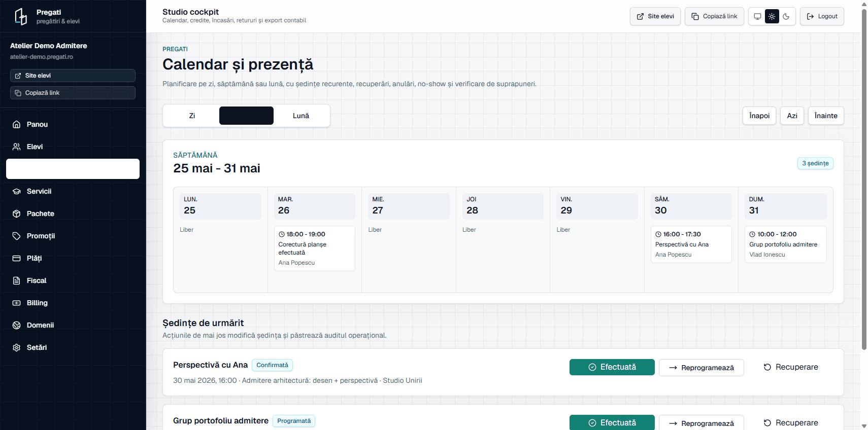Click the selected blank sidebar item
This screenshot has width=868, height=430.
73,169
